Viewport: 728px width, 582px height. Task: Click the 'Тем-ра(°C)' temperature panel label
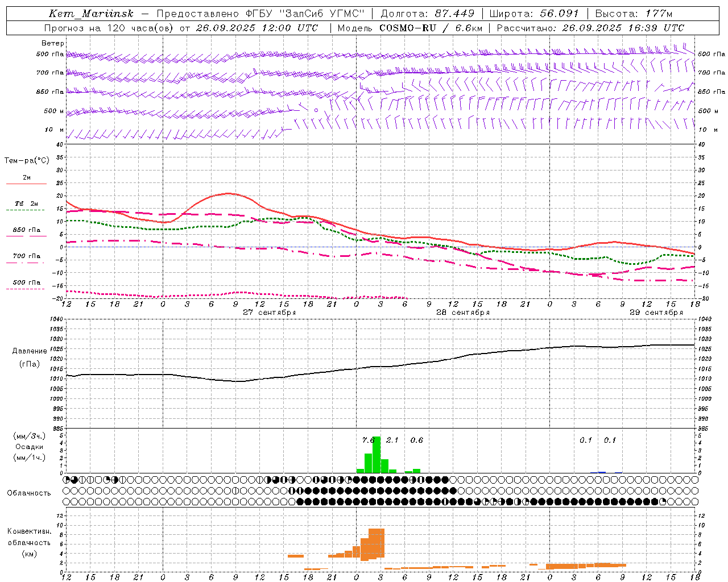(27, 160)
